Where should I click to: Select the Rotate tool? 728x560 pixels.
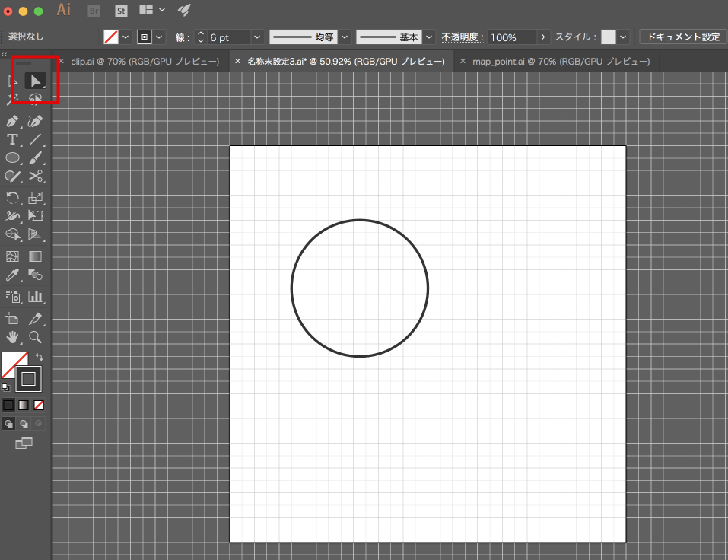click(12, 198)
